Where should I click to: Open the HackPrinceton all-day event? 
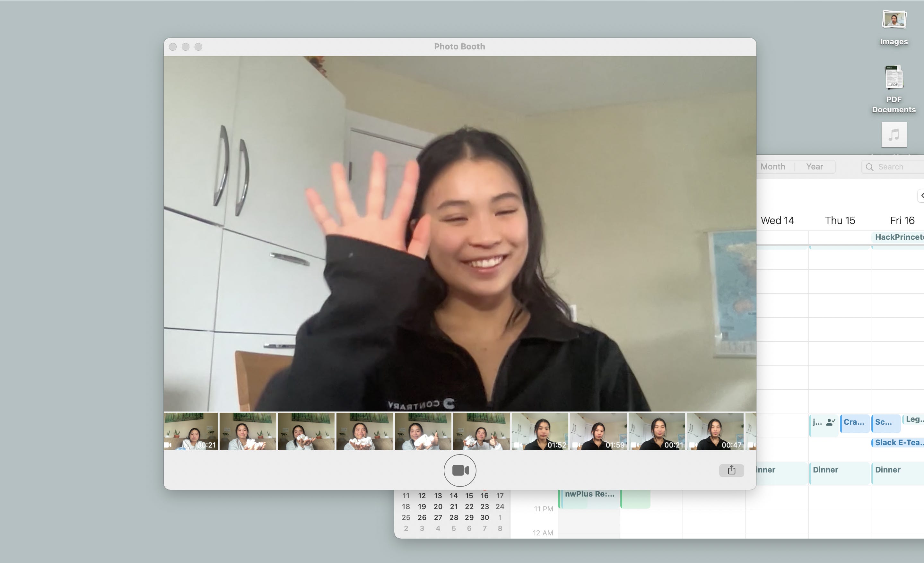point(899,237)
